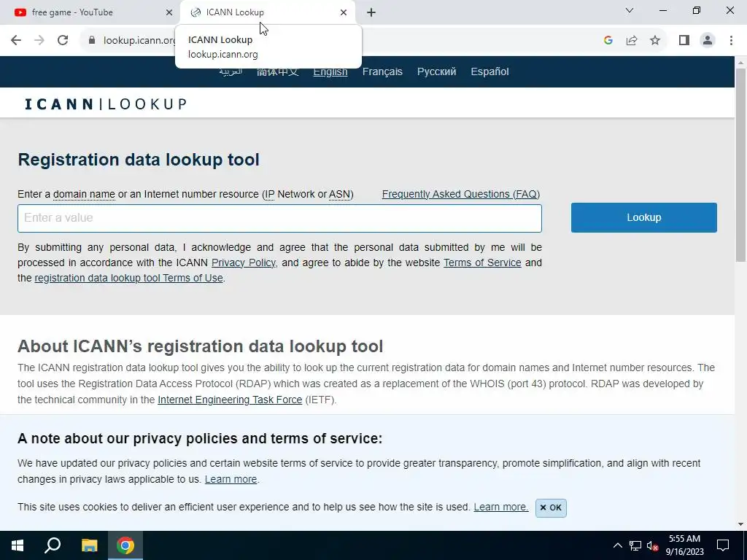Click Learn more about cookies
The width and height of the screenshot is (747, 560).
point(500,507)
